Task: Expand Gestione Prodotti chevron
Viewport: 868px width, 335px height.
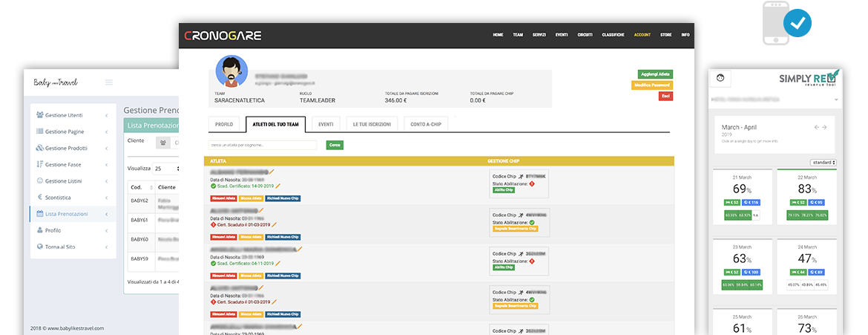Action: (x=106, y=148)
